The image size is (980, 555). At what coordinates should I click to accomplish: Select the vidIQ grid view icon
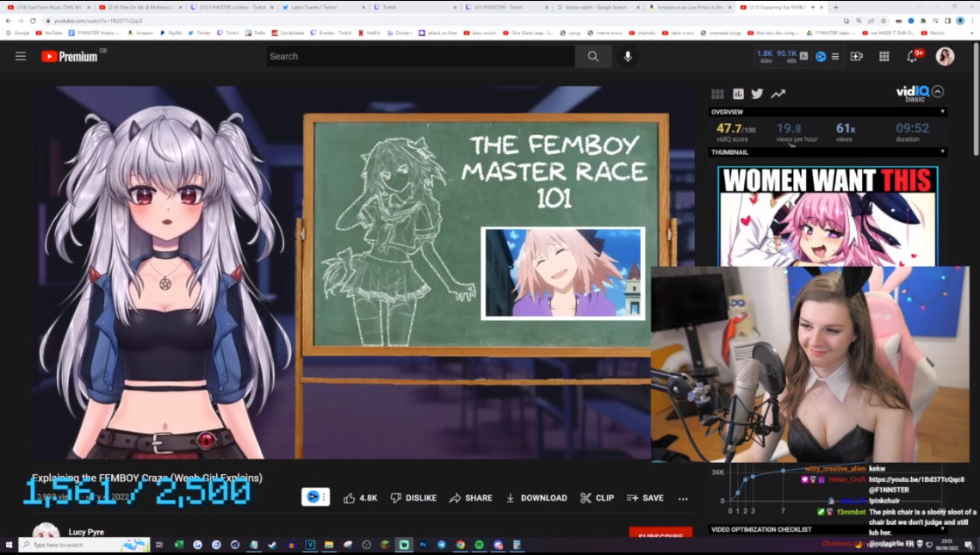(x=717, y=94)
